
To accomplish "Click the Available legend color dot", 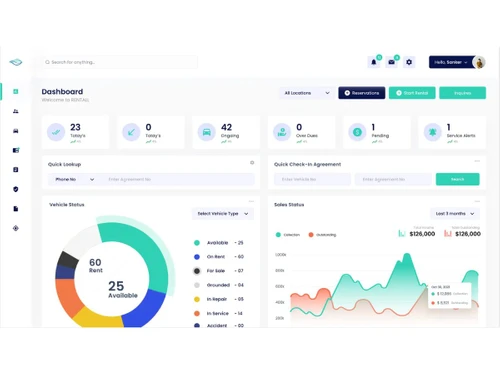I will tap(197, 243).
